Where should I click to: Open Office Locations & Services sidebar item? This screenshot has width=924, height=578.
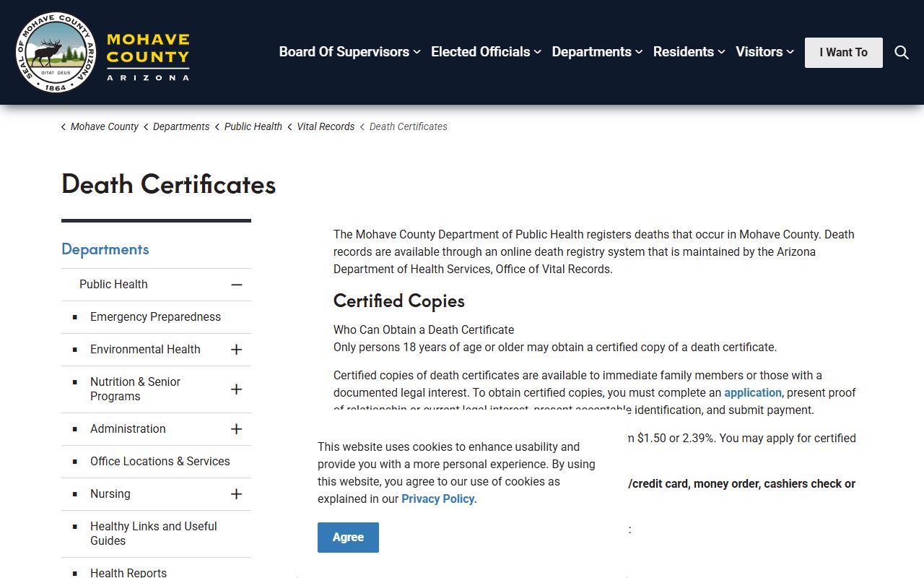[160, 462]
